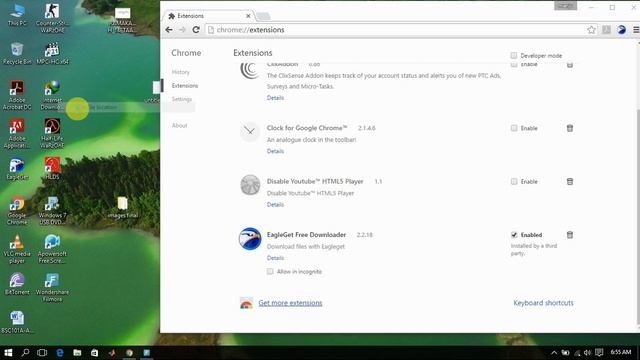Select the Wondershare Filmora desktop icon
Image resolution: width=640 pixels, height=360 pixels.
[x=52, y=287]
